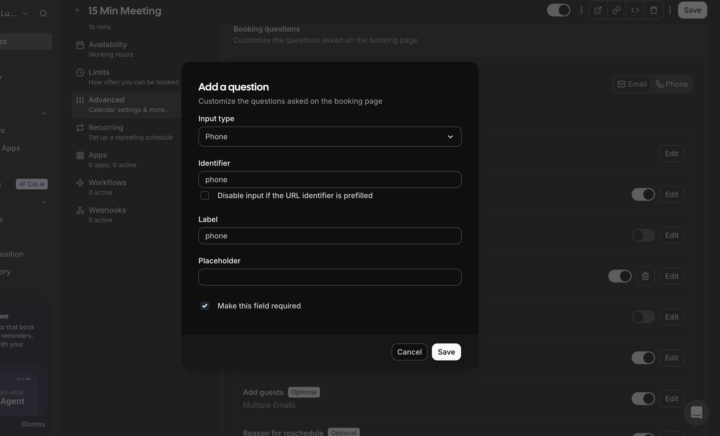The width and height of the screenshot is (720, 436).
Task: Click the Recurring repeat icon
Action: pos(80,128)
